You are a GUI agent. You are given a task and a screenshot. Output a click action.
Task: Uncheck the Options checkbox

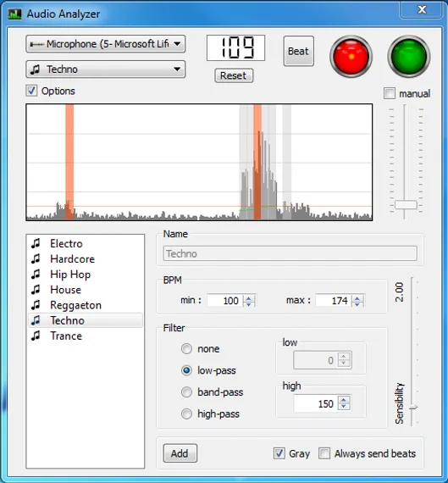[x=31, y=91]
